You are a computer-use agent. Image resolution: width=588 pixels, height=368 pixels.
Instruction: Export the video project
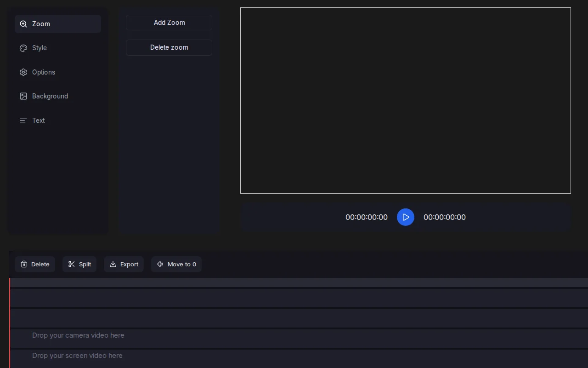[124, 264]
